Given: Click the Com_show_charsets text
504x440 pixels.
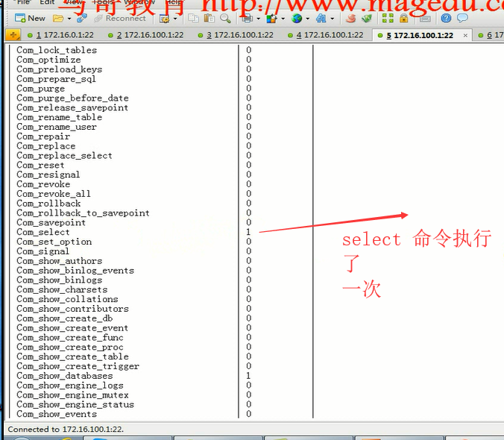Looking at the screenshot, I should [62, 289].
